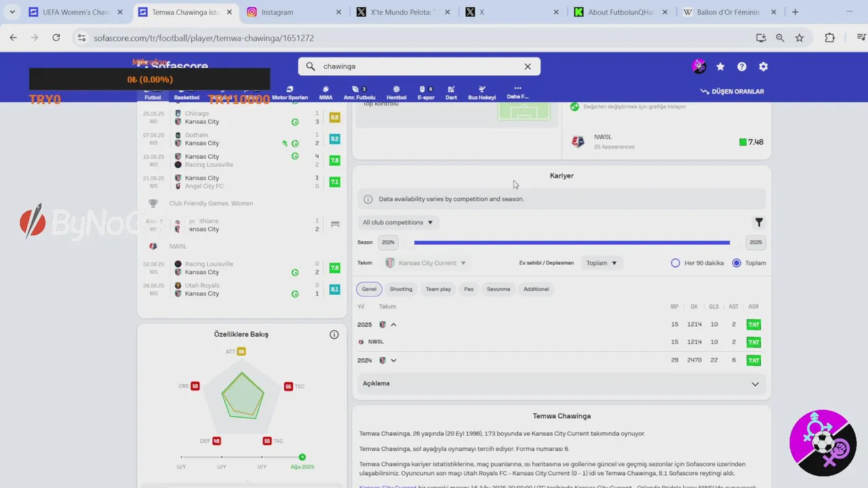Open 7.1 rating for Angel City FC match

click(334, 182)
